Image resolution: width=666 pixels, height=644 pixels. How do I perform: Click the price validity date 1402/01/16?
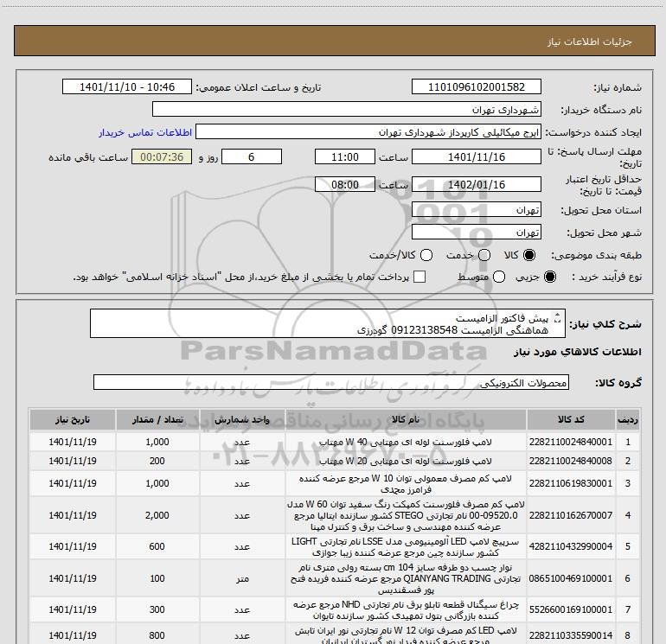(476, 184)
